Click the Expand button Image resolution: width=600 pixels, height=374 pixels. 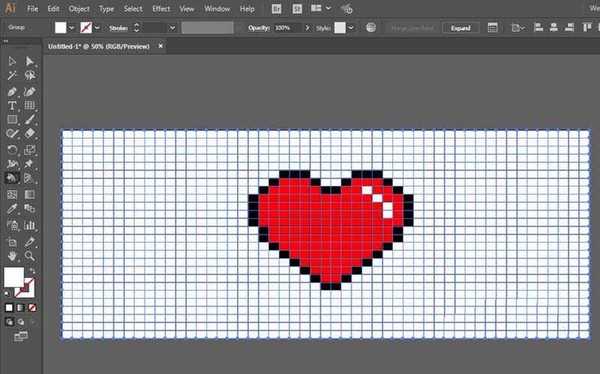pos(460,28)
